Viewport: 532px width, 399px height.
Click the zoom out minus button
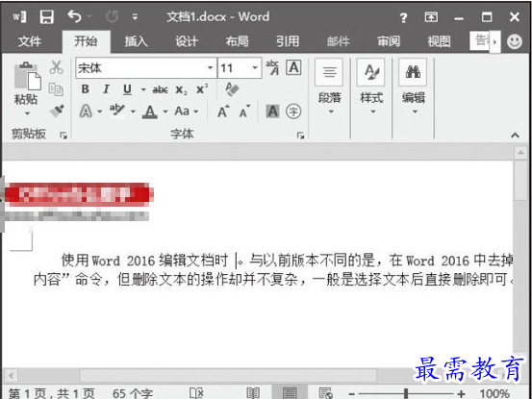352,393
